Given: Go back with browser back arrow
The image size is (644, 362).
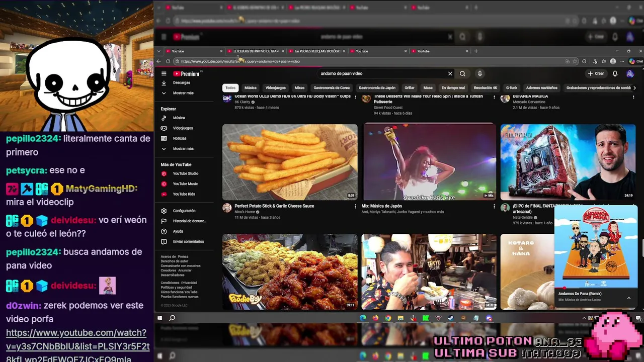Looking at the screenshot, I should (158, 61).
